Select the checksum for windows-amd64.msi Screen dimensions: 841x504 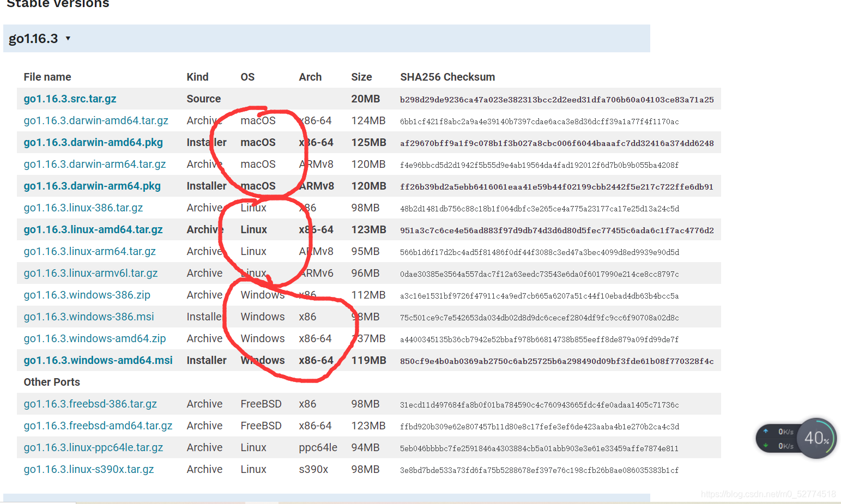pos(557,361)
